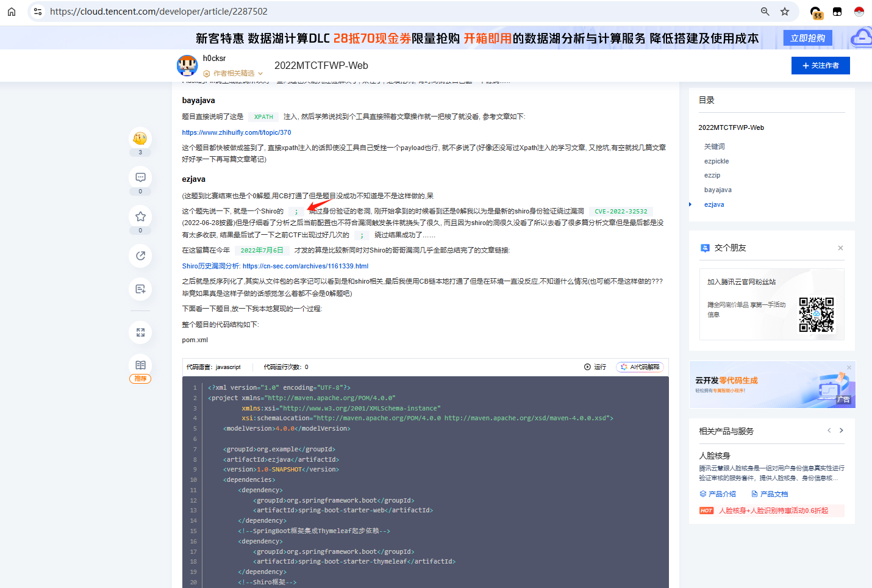Viewport: 872px width, 588px height.
Task: Jump to 关键词 section in 目录
Action: point(715,146)
